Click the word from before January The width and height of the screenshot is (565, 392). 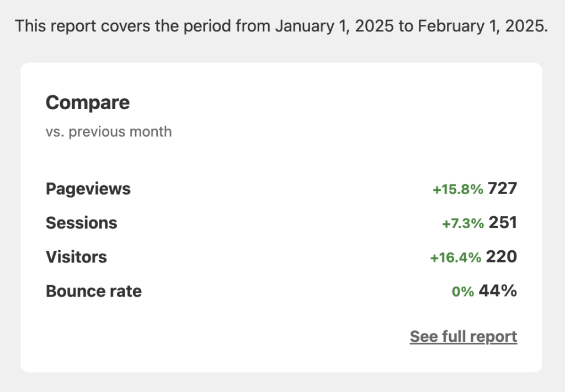[x=253, y=26]
